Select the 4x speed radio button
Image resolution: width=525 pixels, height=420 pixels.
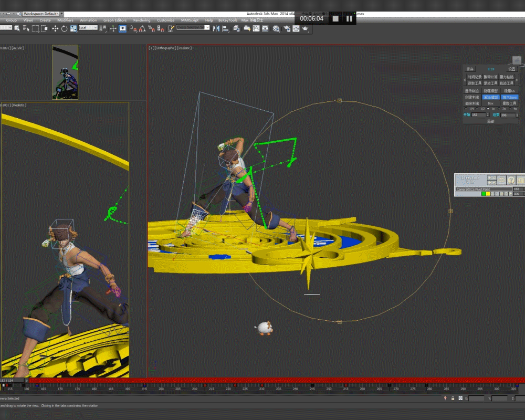tap(510, 109)
